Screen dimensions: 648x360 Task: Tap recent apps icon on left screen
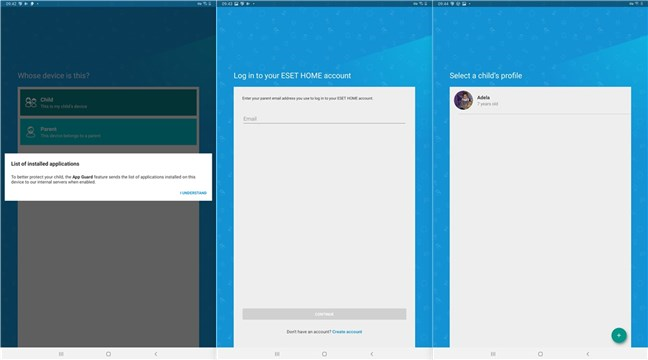[61, 354]
